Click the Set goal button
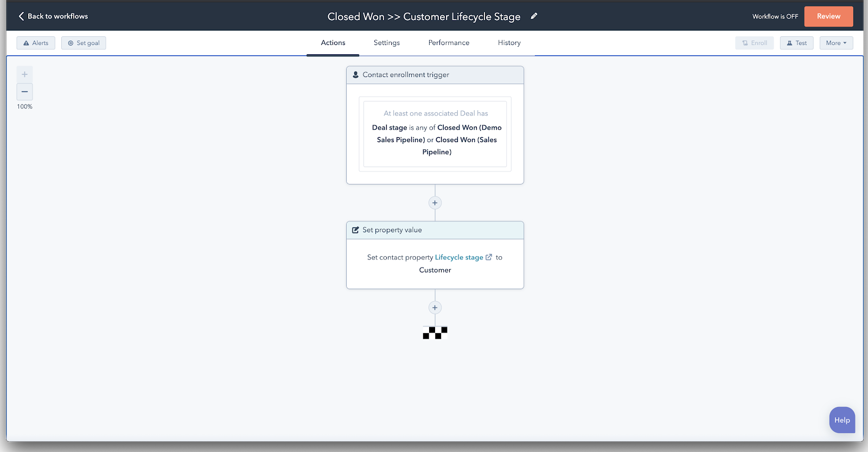 coord(84,43)
